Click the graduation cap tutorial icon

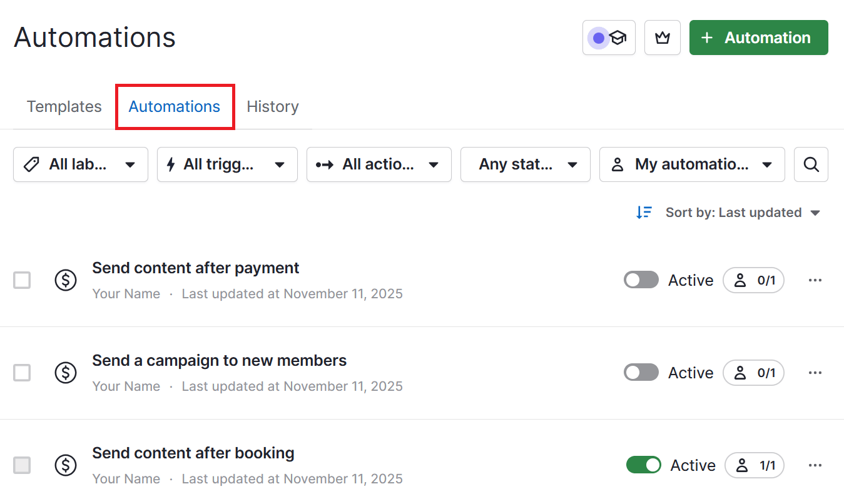[618, 38]
